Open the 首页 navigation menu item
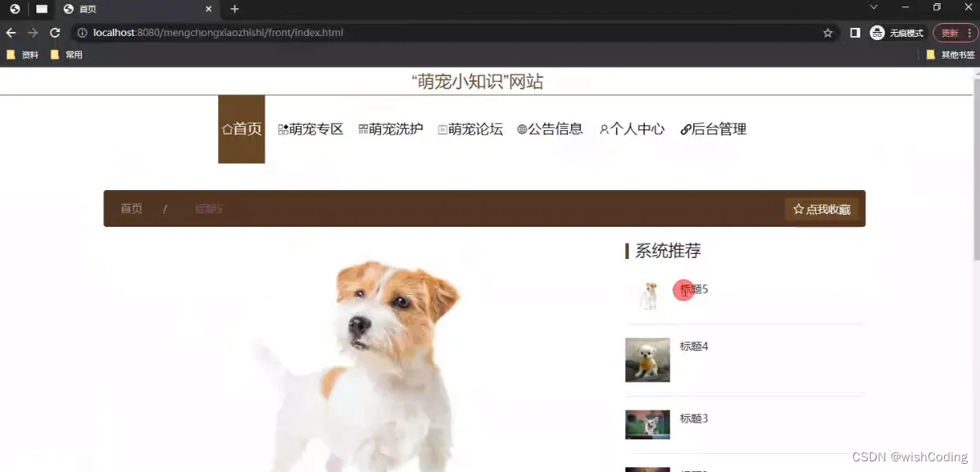Image resolution: width=980 pixels, height=472 pixels. [241, 129]
